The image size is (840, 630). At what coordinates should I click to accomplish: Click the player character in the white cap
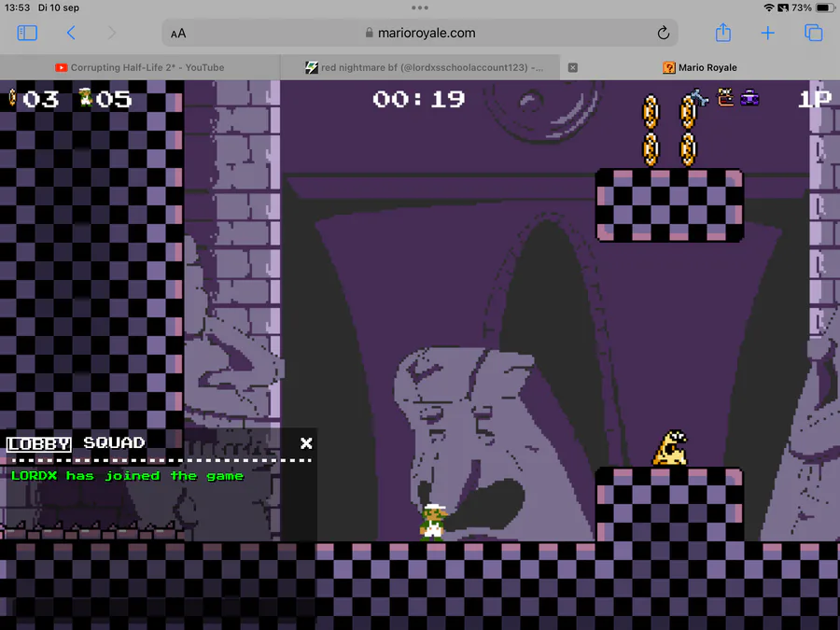433,522
